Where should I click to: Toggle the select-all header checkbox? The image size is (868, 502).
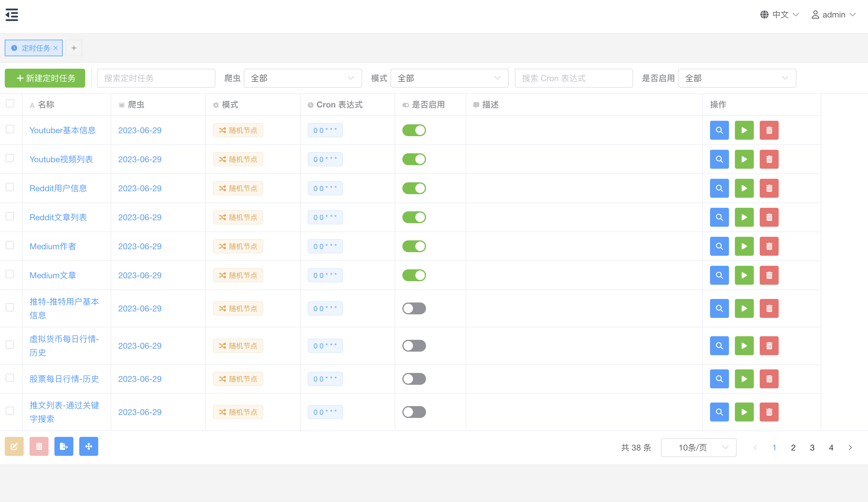(10, 103)
